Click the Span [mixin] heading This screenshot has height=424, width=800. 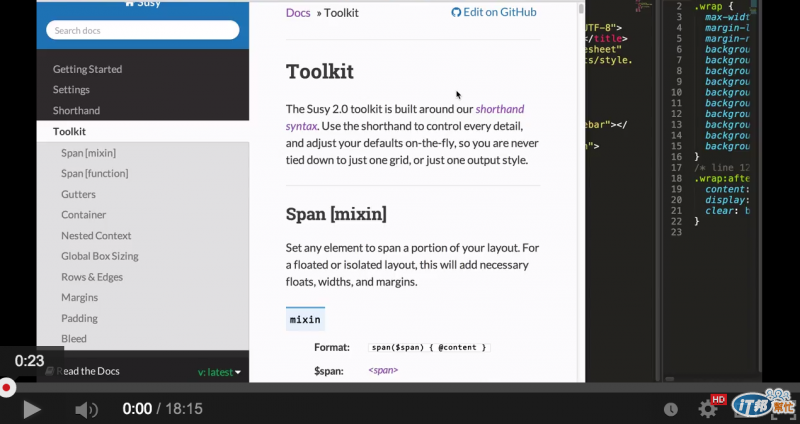click(336, 214)
